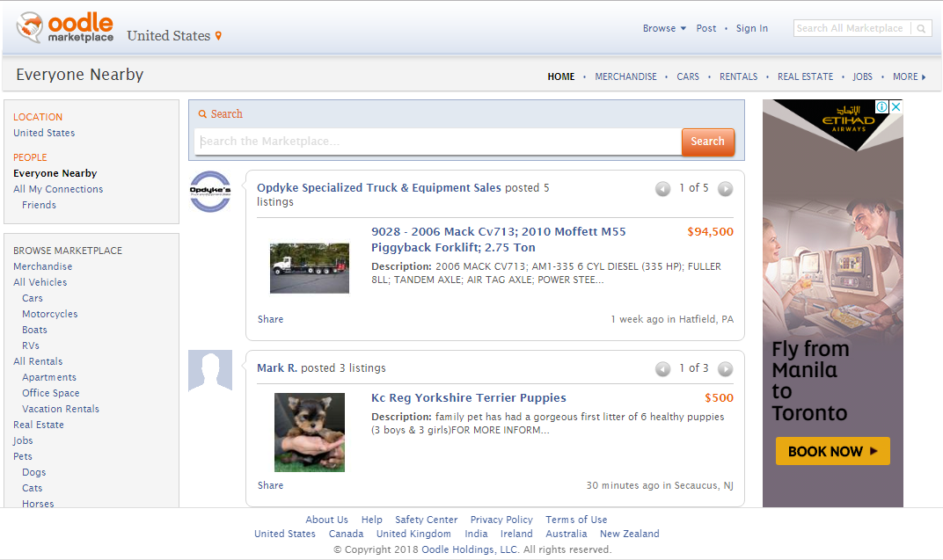The width and height of the screenshot is (943, 560).
Task: Click United States under LOCATION sidebar
Action: [44, 133]
